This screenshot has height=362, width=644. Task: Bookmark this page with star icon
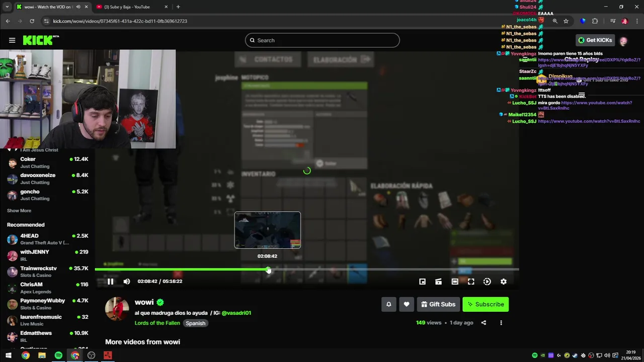click(x=566, y=21)
